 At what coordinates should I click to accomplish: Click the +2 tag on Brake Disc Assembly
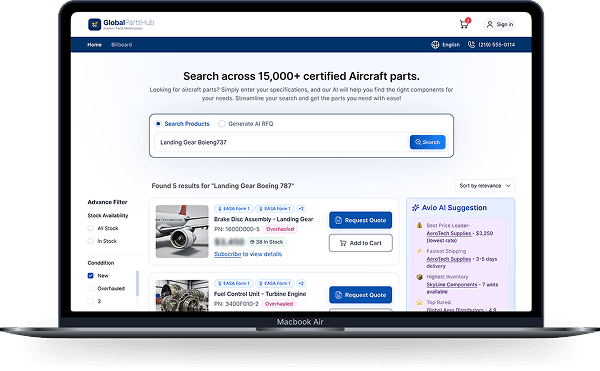pos(301,209)
